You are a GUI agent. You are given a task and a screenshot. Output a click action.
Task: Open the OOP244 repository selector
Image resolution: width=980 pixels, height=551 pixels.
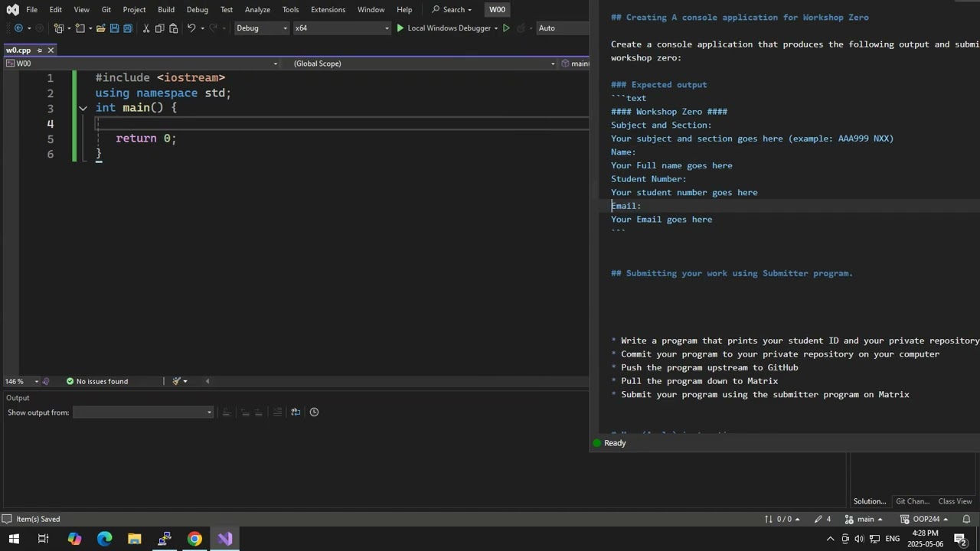(x=925, y=519)
